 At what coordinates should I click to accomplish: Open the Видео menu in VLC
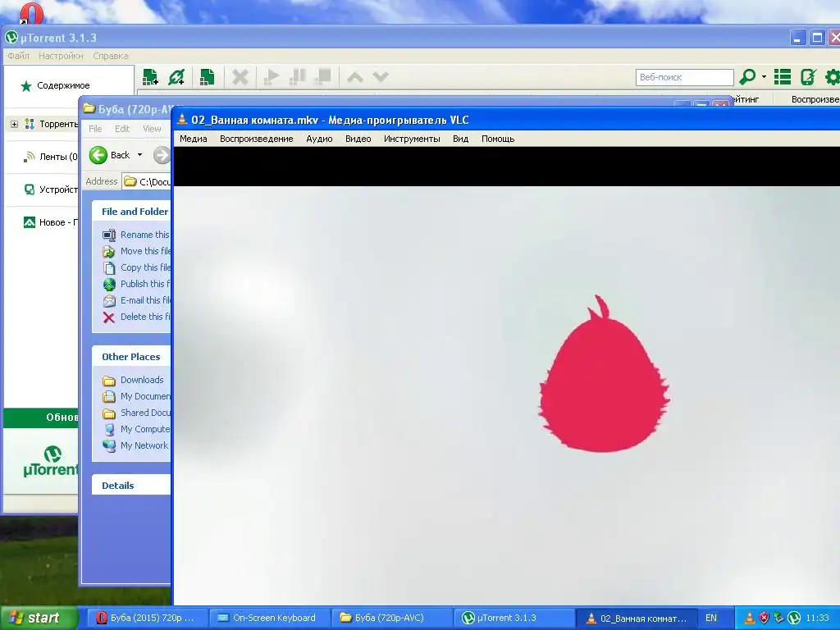358,139
